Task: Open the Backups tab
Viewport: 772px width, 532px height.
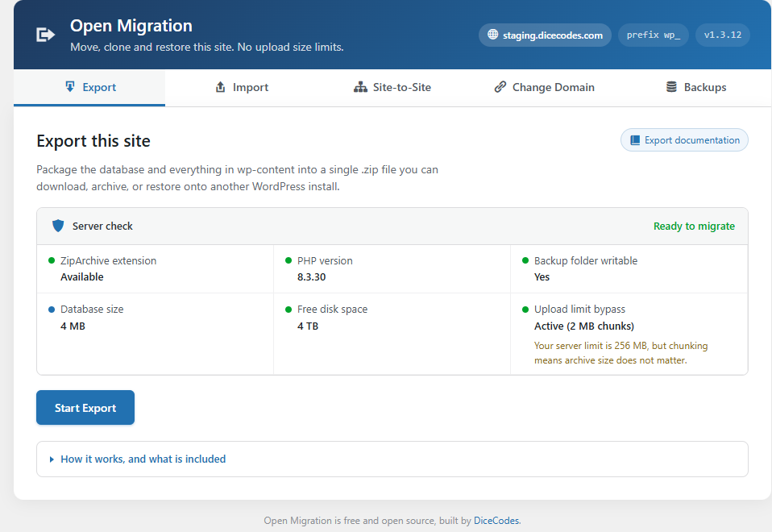Action: (696, 88)
